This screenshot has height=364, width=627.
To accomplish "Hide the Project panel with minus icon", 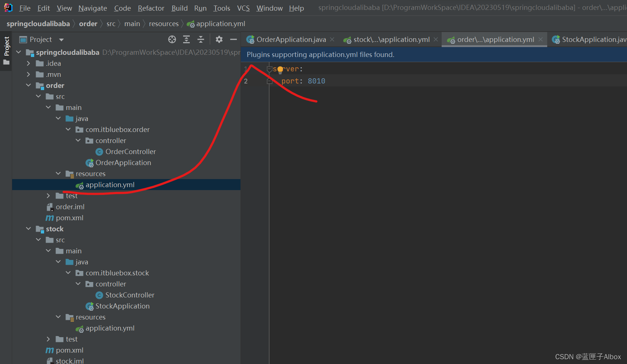I will 234,39.
